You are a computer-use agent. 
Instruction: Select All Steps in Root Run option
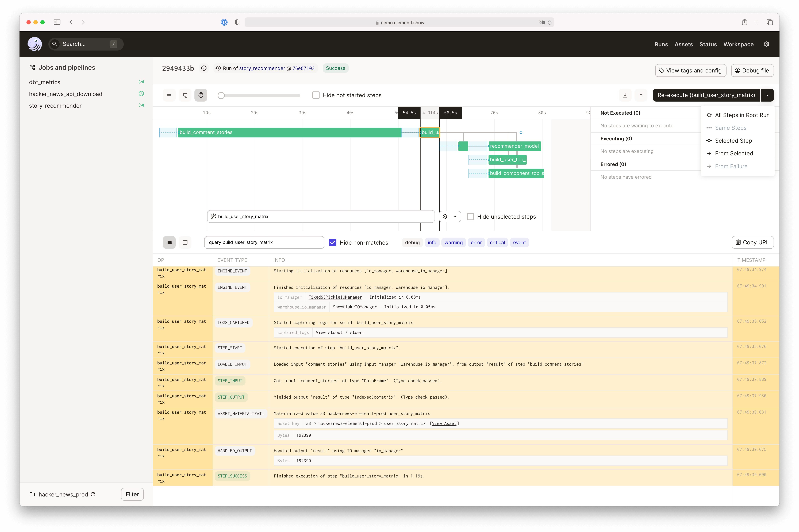[742, 115]
